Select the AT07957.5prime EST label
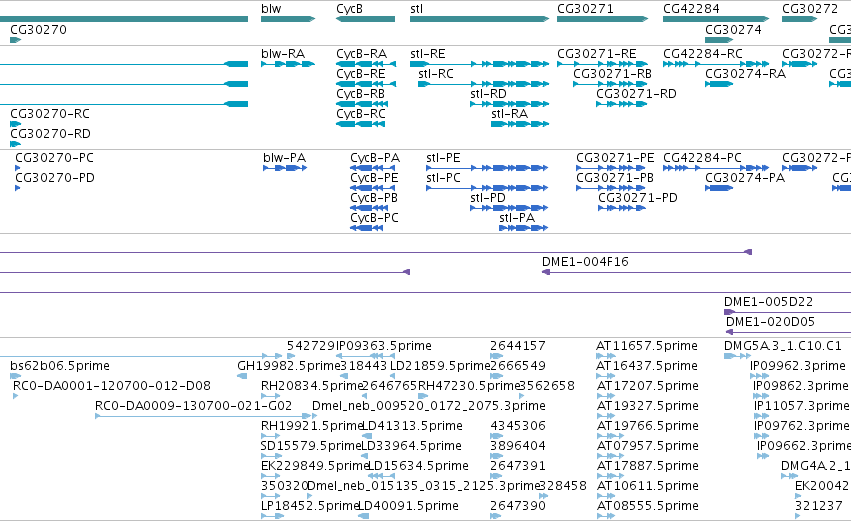851x521 pixels. pyautogui.click(x=647, y=447)
